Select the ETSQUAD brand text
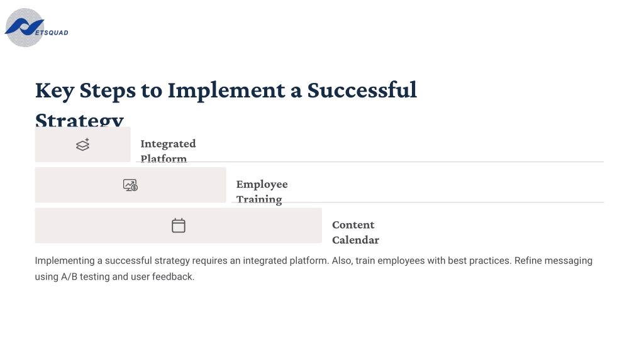Viewport: 644px width, 362px height. (x=52, y=33)
